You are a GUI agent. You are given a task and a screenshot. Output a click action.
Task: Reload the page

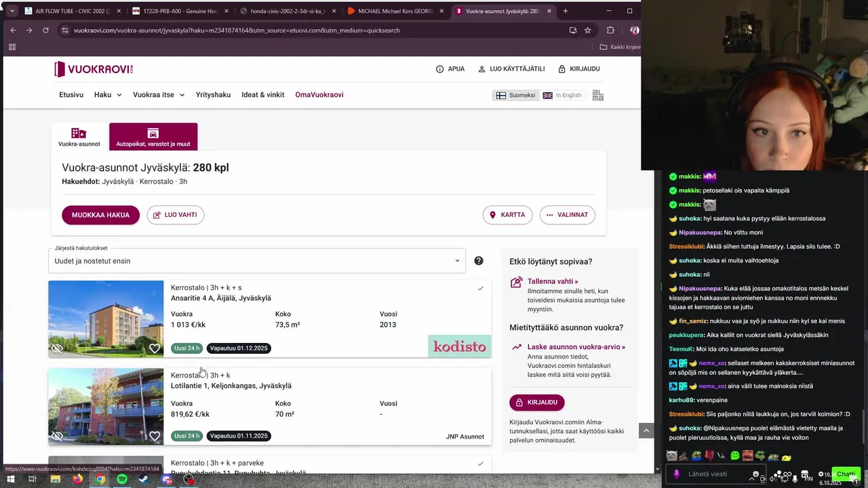click(45, 30)
